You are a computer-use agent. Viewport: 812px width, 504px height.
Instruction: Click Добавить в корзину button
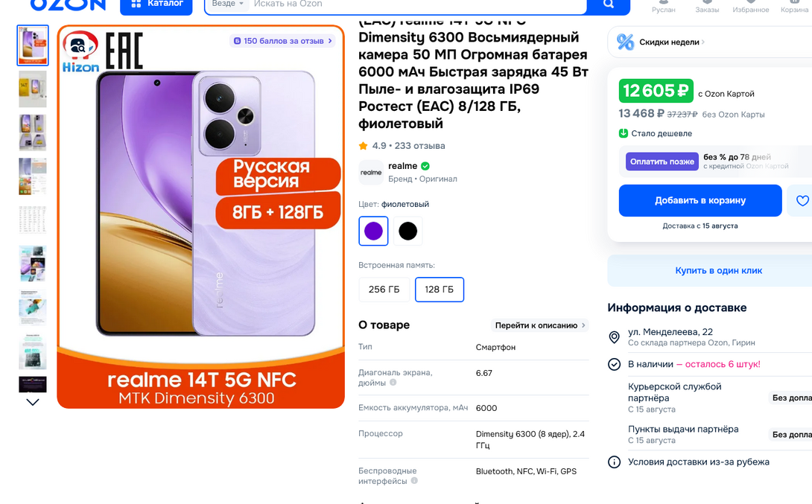click(700, 200)
